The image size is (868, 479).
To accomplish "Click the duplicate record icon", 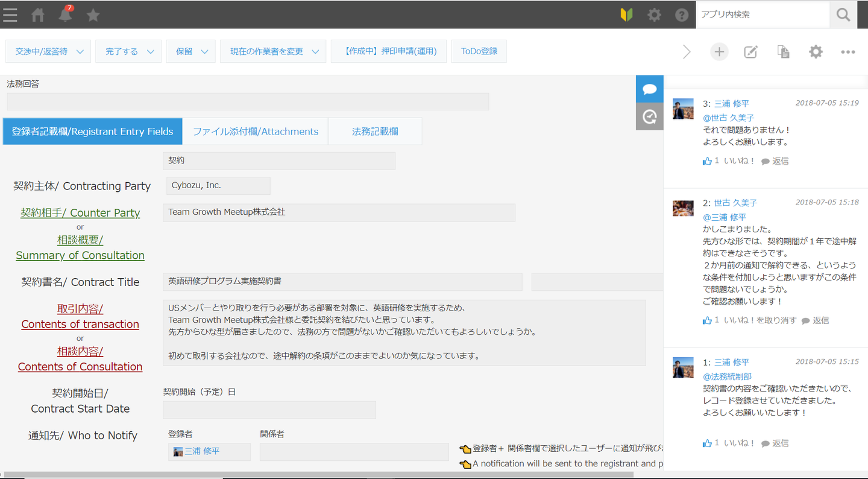I will 783,52.
